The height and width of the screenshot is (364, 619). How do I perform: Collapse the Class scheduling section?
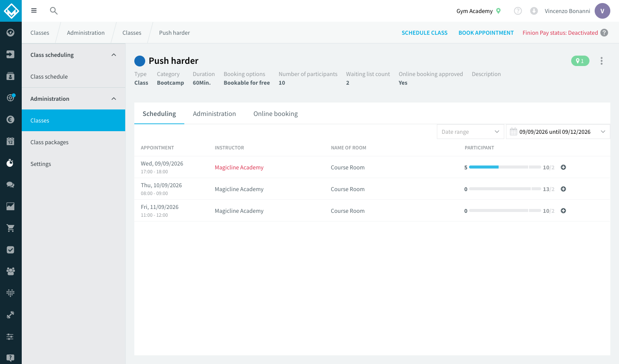pos(114,55)
